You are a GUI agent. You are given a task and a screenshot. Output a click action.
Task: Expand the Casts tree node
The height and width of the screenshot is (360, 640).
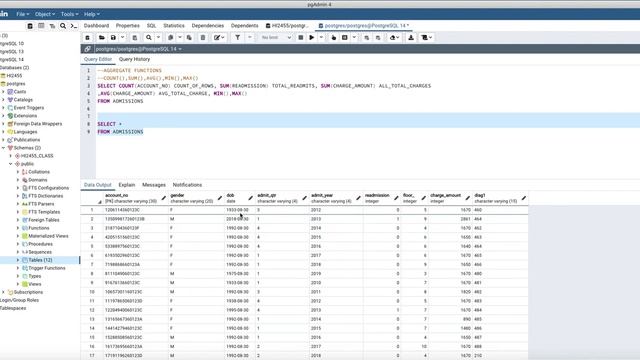coord(4,92)
